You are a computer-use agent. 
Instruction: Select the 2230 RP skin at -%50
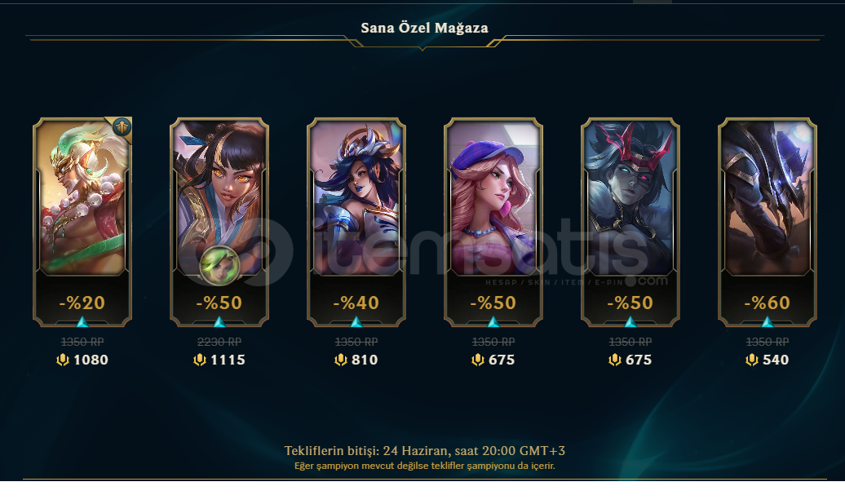coord(219,222)
